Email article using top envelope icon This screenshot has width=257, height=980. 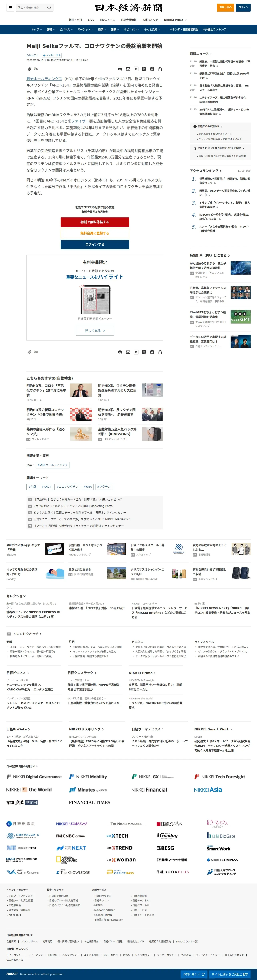pos(128,69)
